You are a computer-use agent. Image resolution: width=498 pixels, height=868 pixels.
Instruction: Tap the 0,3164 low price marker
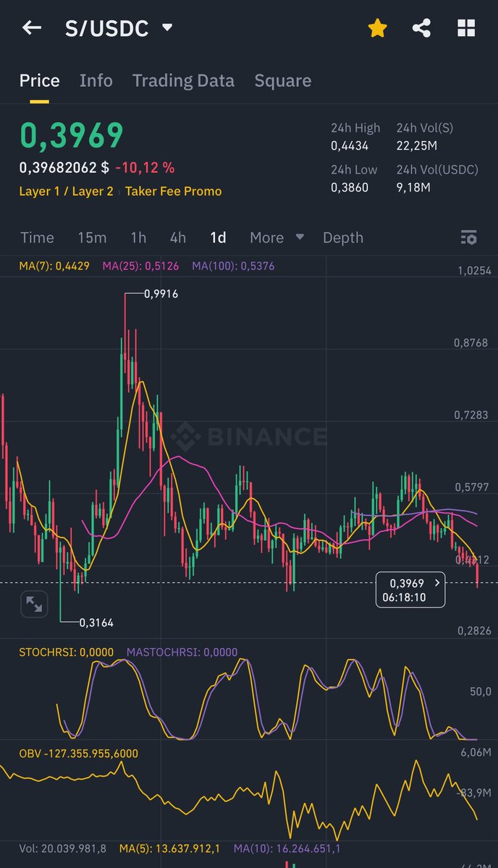[96, 622]
